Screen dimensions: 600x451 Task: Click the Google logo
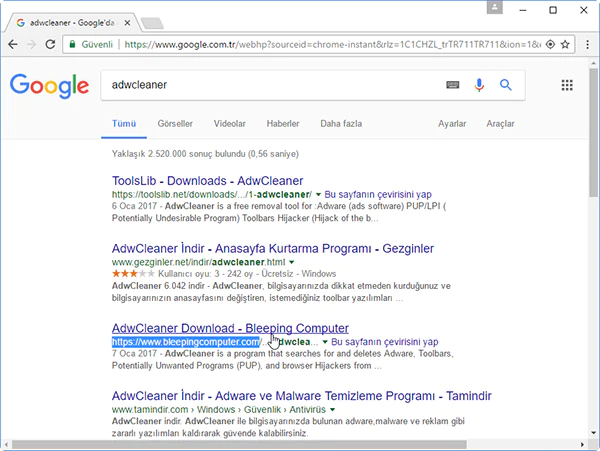pyautogui.click(x=49, y=86)
